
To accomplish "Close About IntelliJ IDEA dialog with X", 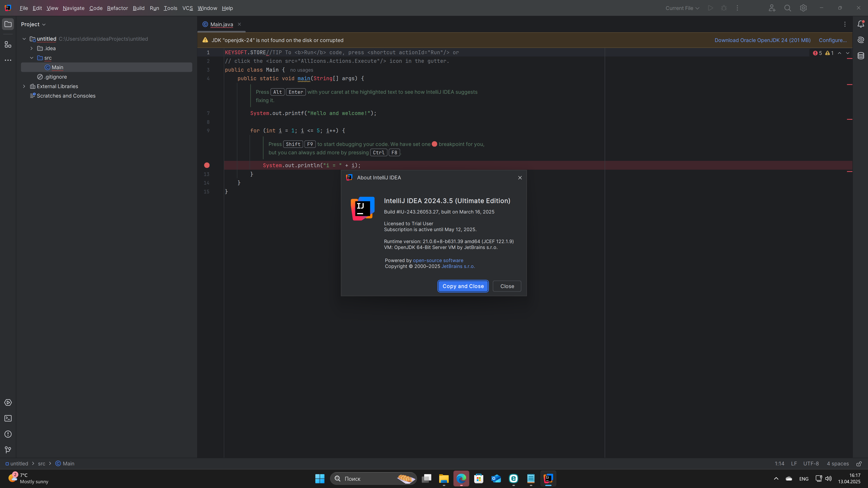I will pyautogui.click(x=520, y=178).
